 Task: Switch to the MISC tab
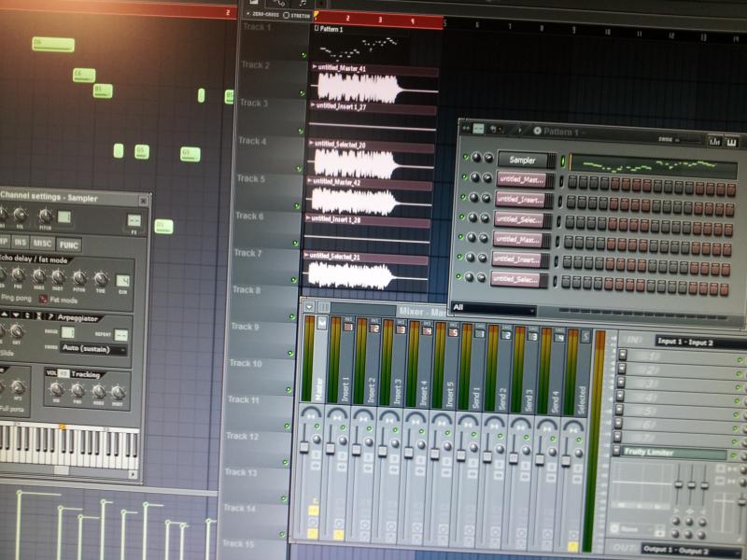(42, 244)
